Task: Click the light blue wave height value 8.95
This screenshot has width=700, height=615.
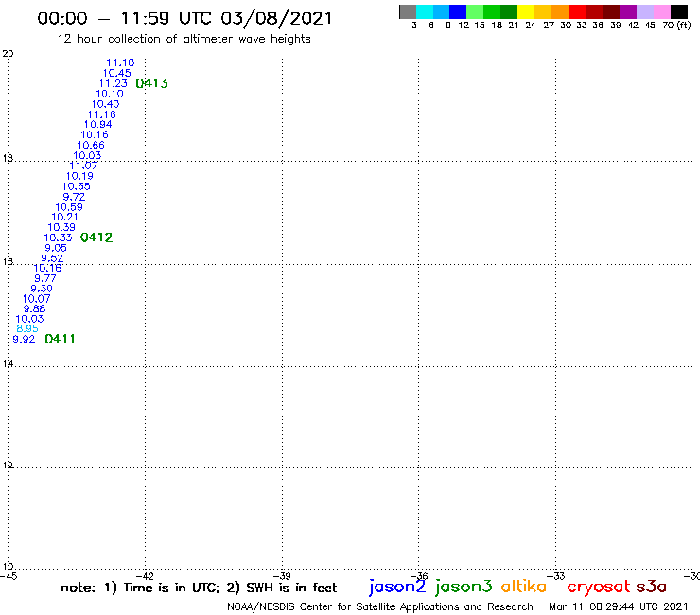Action: (x=27, y=328)
